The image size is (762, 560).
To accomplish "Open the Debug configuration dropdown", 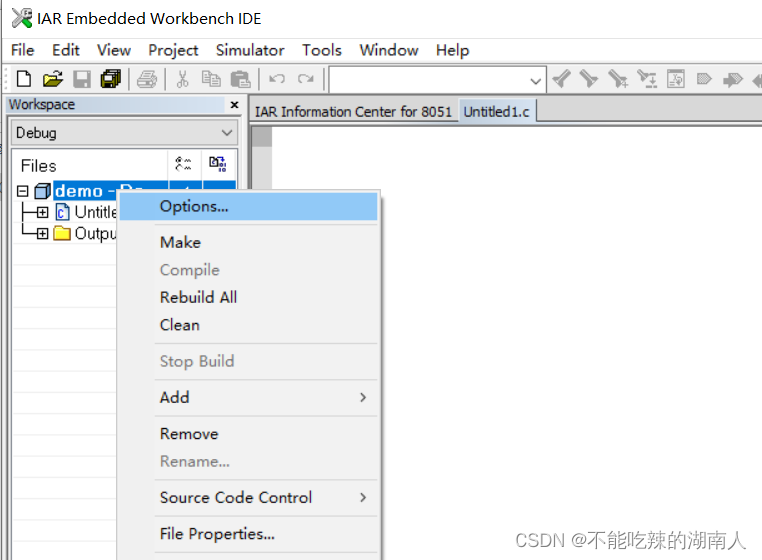I will pyautogui.click(x=226, y=133).
